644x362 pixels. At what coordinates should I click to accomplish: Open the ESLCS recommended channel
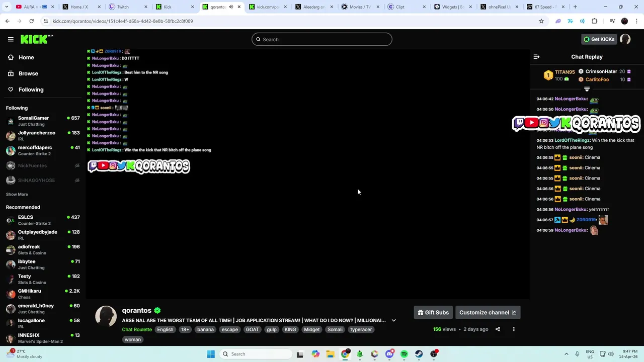(43, 220)
